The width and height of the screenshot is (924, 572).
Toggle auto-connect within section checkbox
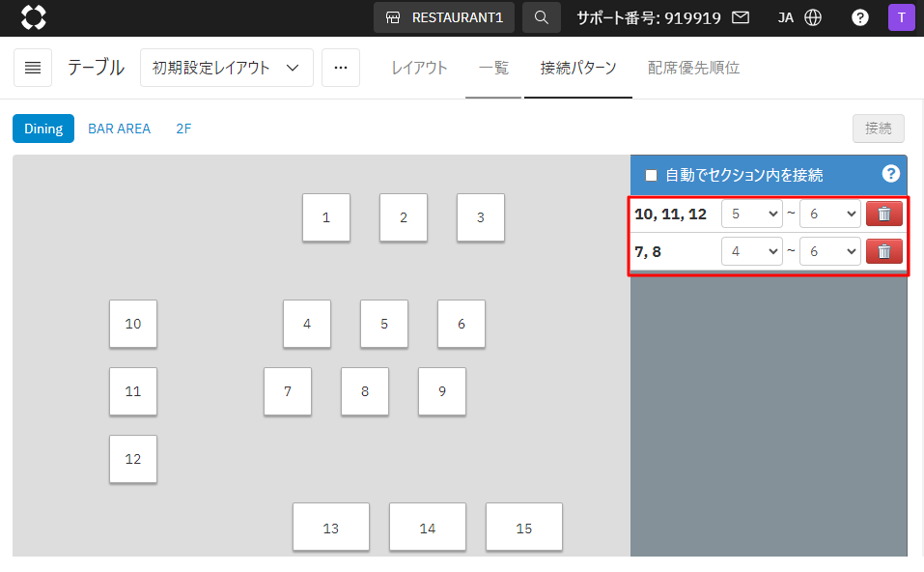tap(651, 175)
